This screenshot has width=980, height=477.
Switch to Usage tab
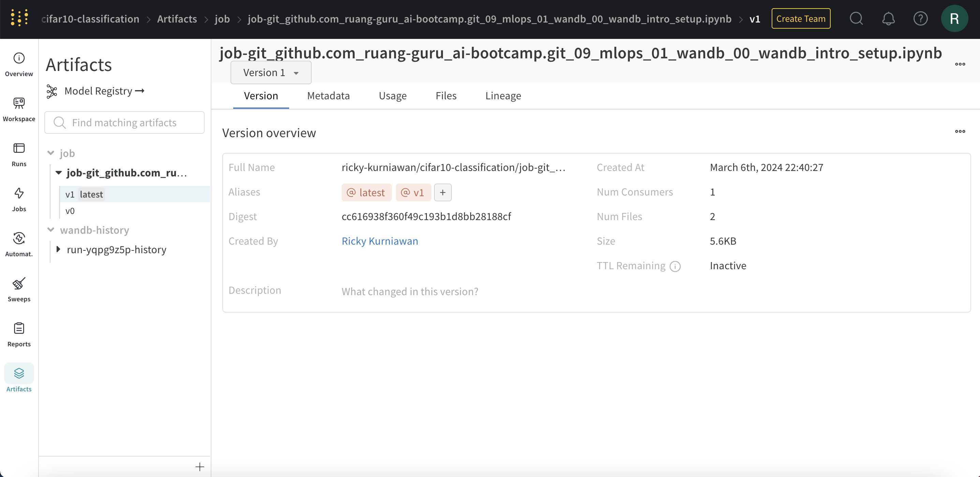pos(392,96)
